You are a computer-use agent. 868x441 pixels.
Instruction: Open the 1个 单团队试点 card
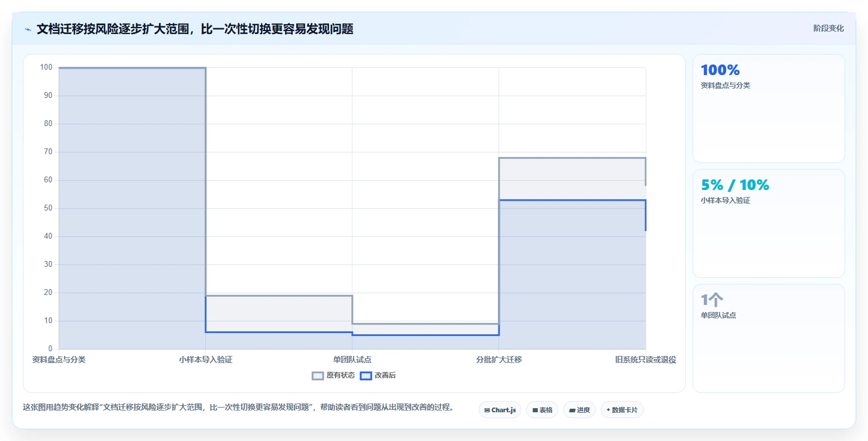pos(768,338)
